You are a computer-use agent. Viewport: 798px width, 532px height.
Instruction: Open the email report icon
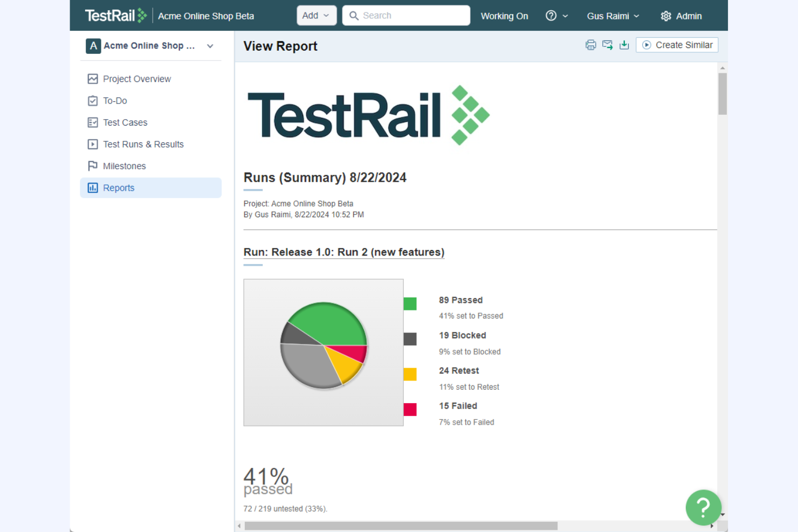tap(608, 45)
